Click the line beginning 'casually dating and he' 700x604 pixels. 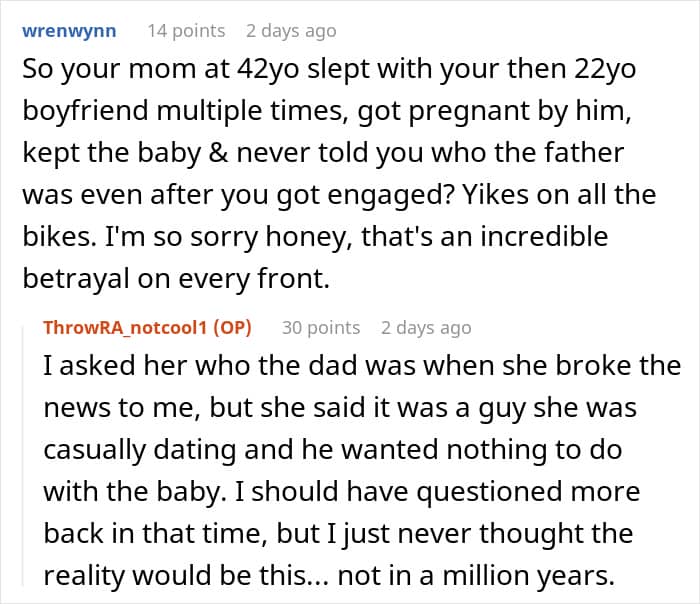[x=333, y=450]
